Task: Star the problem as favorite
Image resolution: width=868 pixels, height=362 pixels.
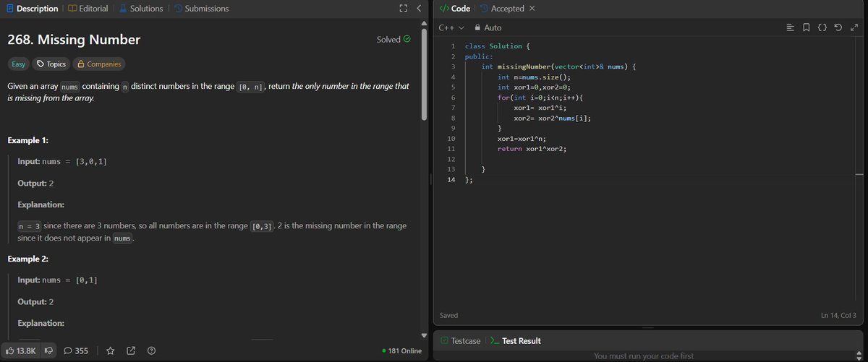Action: (111, 350)
